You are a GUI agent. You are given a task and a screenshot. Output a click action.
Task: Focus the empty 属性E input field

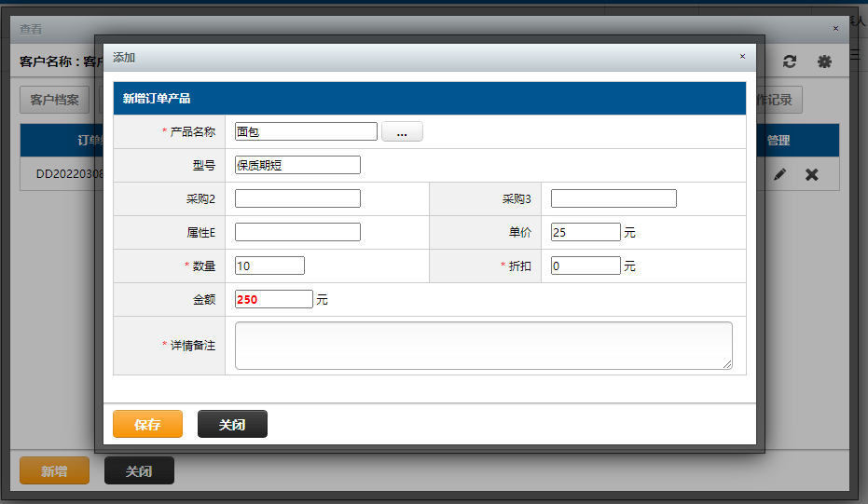pyautogui.click(x=297, y=232)
